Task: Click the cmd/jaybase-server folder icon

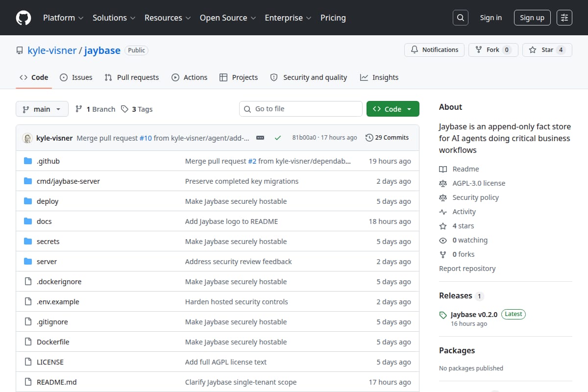Action: 28,181
